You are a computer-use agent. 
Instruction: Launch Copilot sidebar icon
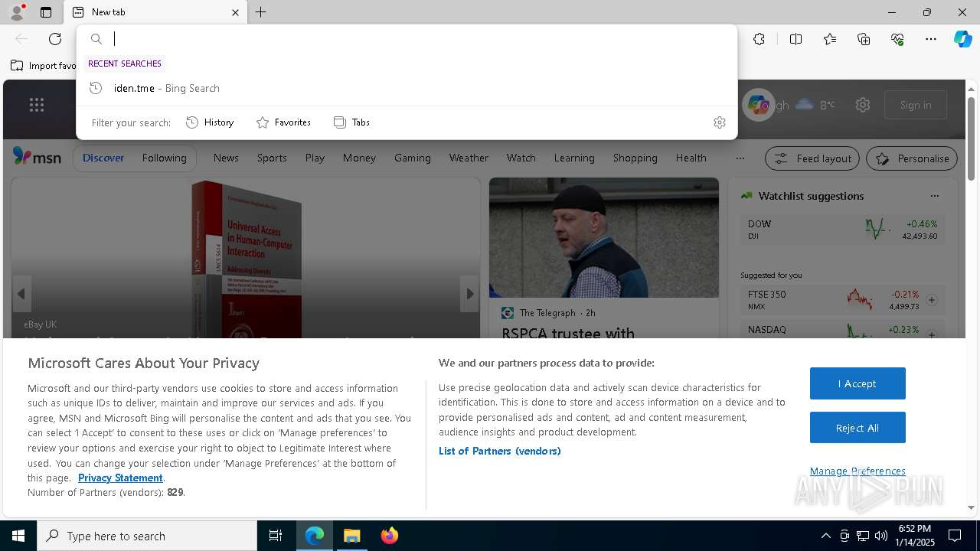click(962, 39)
